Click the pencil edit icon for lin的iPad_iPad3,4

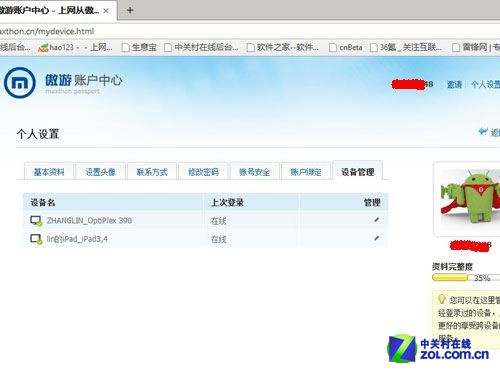pyautogui.click(x=377, y=238)
